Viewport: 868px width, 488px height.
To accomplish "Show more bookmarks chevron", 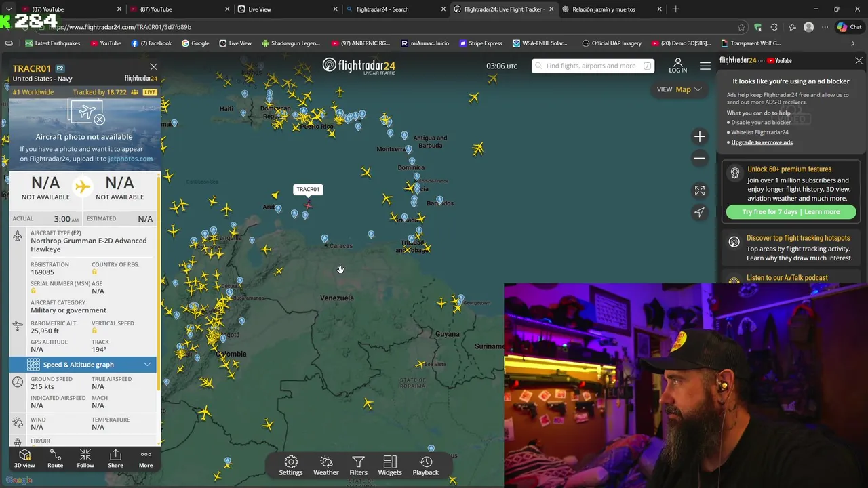I will point(852,43).
